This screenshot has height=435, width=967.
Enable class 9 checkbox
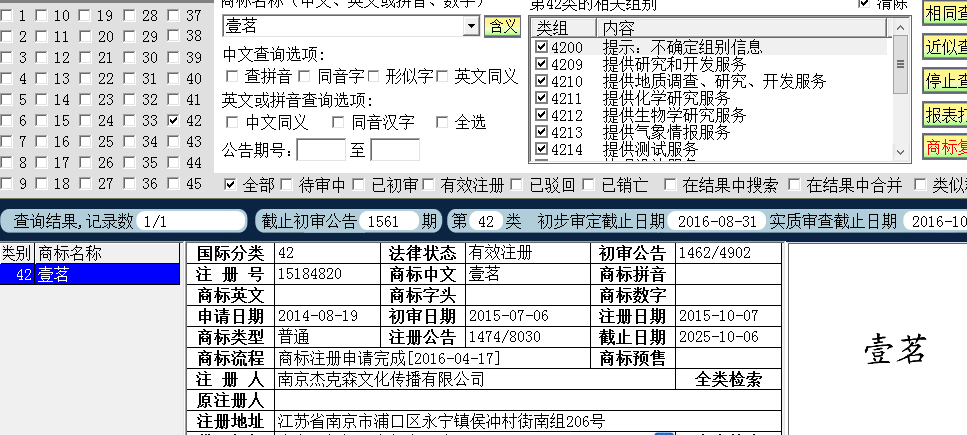tap(6, 184)
